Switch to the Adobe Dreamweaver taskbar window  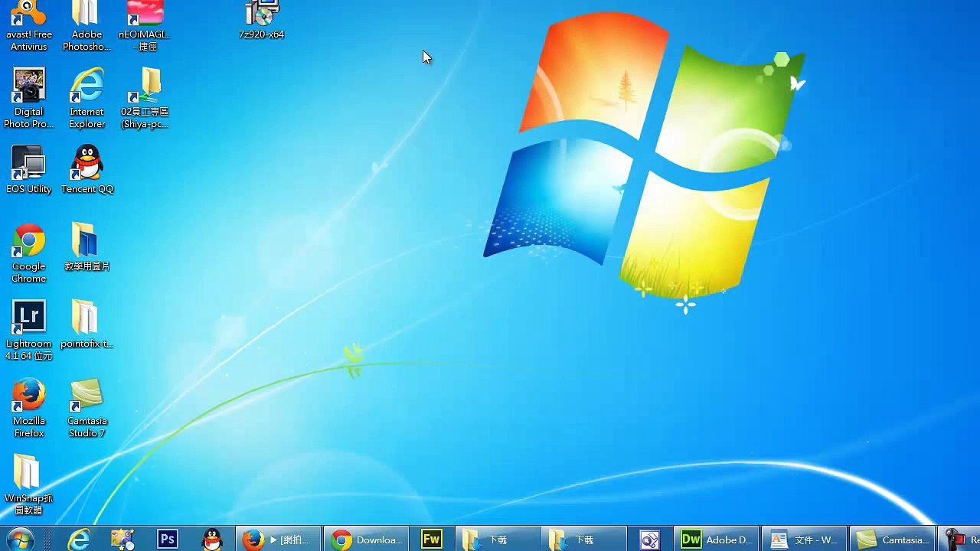(717, 540)
